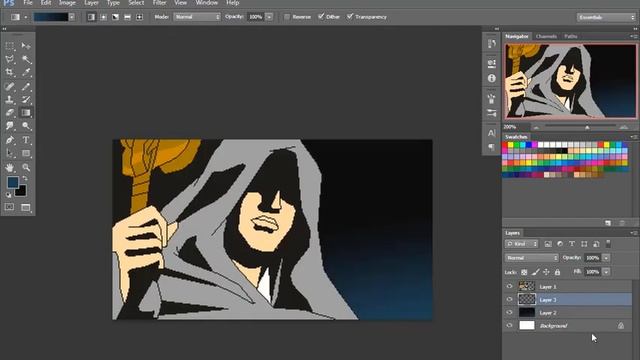The width and height of the screenshot is (640, 360).
Task: Select the Lasso tool
Action: click(x=10, y=59)
